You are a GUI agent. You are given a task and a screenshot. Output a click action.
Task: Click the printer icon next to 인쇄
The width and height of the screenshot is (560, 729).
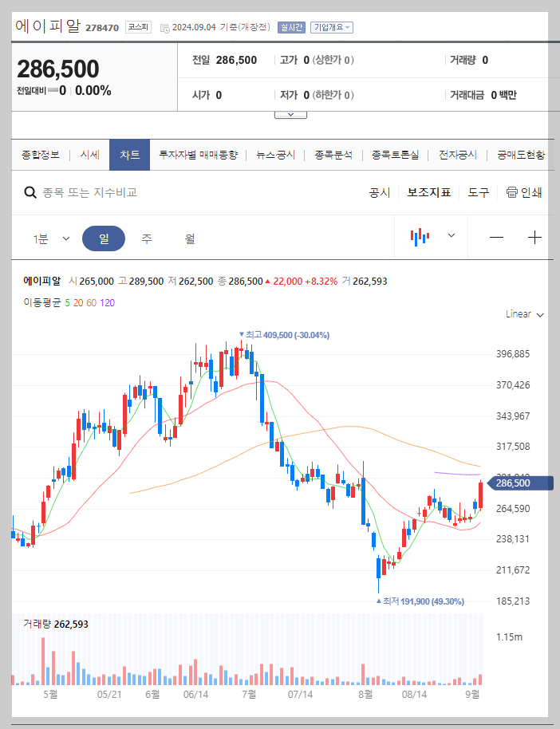pyautogui.click(x=511, y=192)
